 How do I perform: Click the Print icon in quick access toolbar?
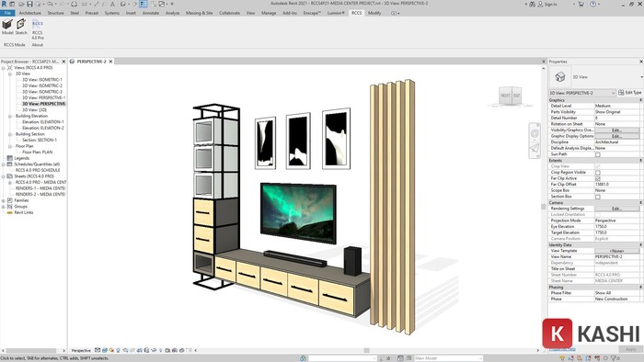point(74,4)
